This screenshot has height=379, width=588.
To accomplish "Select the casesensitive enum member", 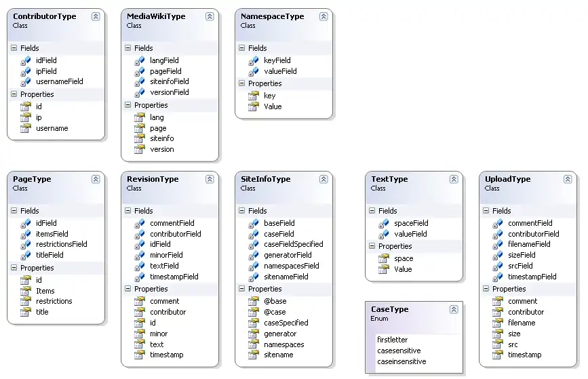I will pyautogui.click(x=399, y=351).
